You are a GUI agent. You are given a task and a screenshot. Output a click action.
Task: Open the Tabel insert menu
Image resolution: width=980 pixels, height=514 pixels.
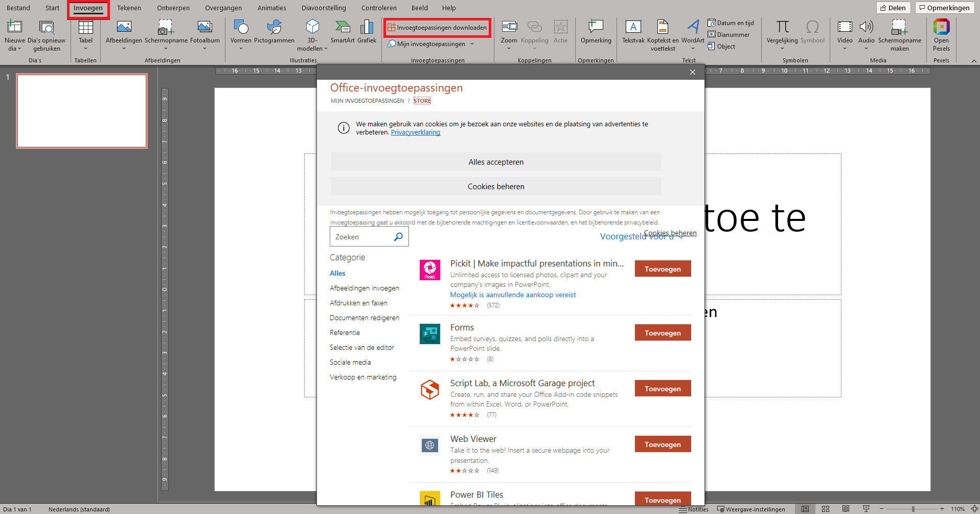coord(85,35)
